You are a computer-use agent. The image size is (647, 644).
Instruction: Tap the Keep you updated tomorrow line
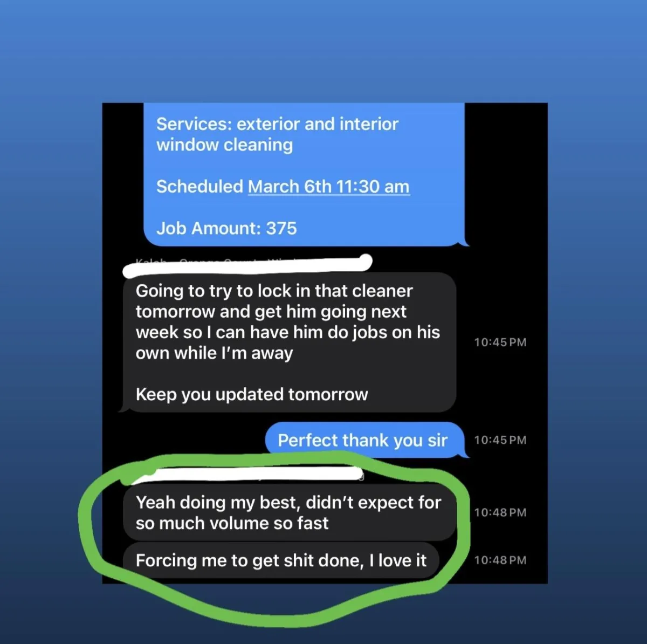[x=252, y=394]
